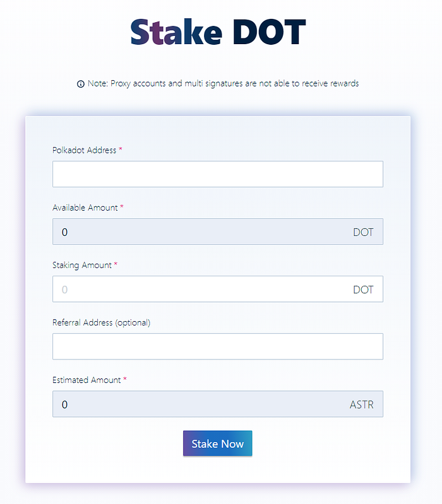Click the red asterisk after Polkadot Address
This screenshot has height=504, width=442.
coord(121,150)
